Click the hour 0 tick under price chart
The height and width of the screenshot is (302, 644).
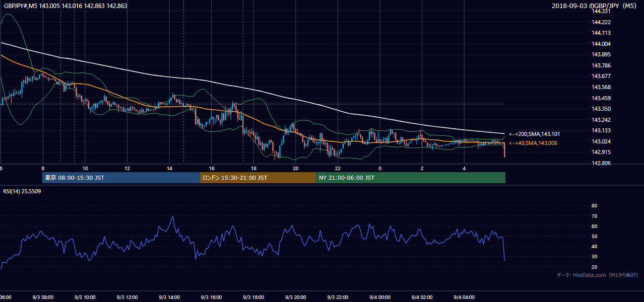tap(380, 169)
